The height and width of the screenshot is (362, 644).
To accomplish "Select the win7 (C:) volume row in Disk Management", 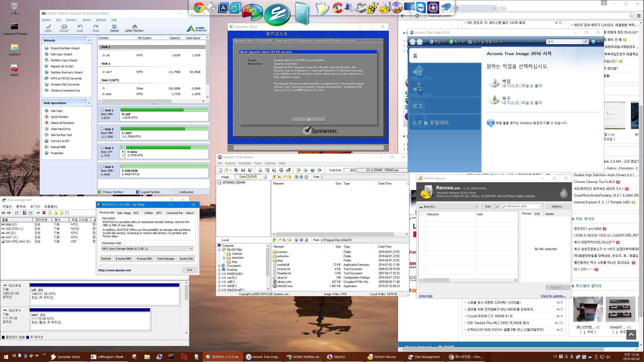I will tap(48, 237).
